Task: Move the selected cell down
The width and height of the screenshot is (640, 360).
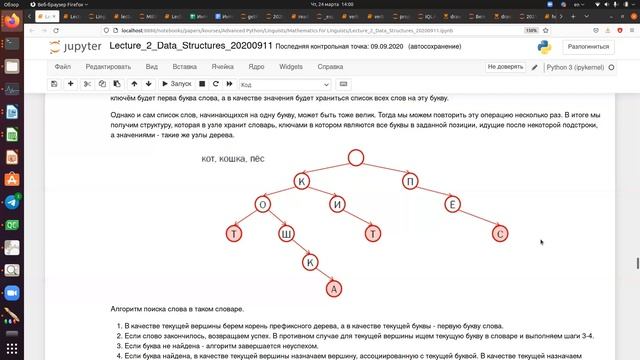Action: 149,84
